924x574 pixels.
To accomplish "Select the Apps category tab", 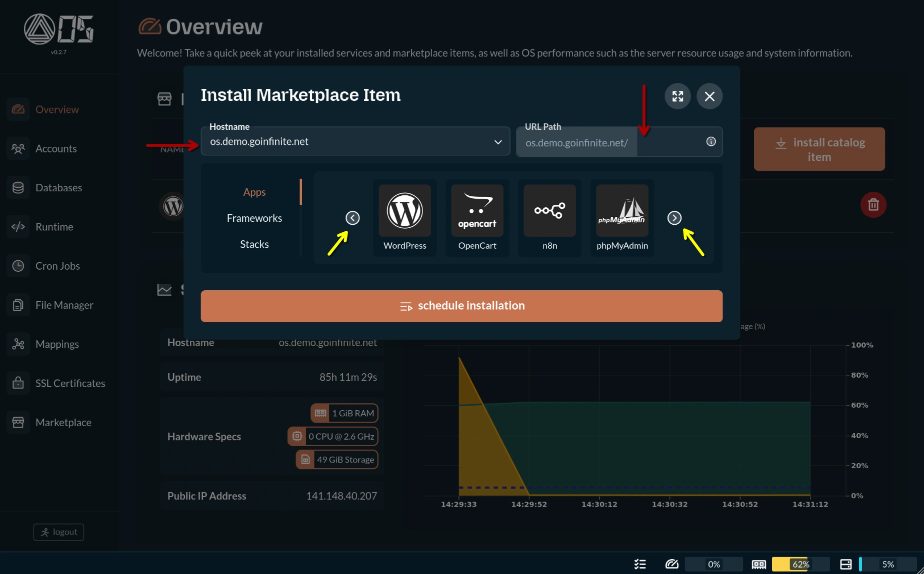I will tap(254, 192).
